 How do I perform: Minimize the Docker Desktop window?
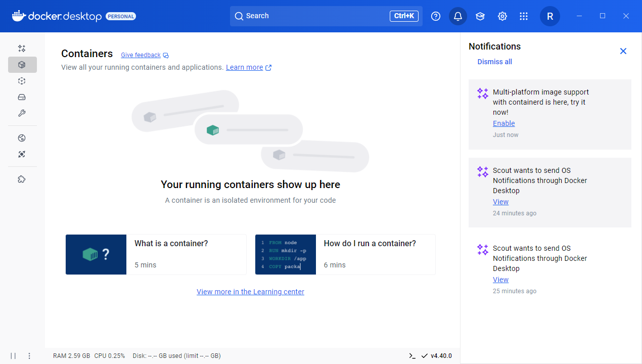coord(579,16)
